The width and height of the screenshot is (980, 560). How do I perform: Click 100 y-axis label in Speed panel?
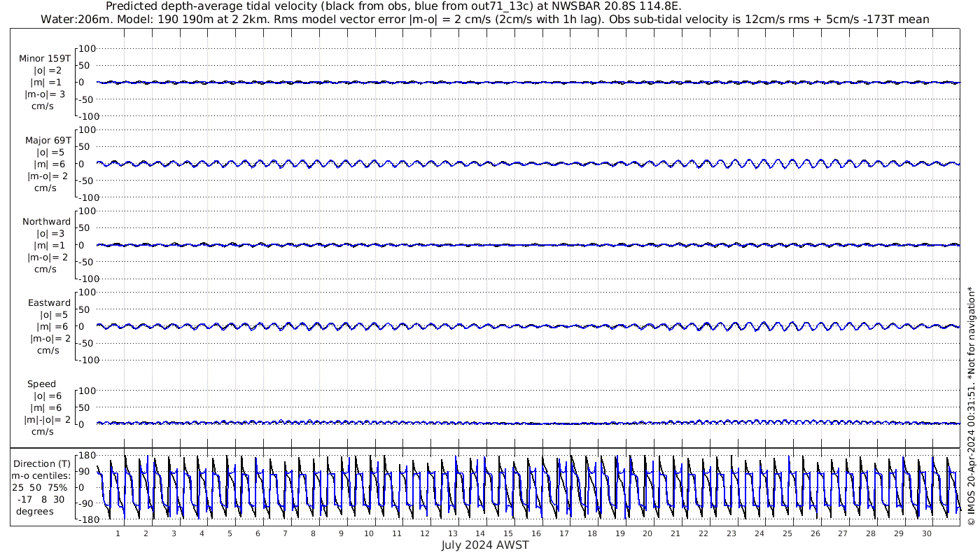click(x=86, y=391)
